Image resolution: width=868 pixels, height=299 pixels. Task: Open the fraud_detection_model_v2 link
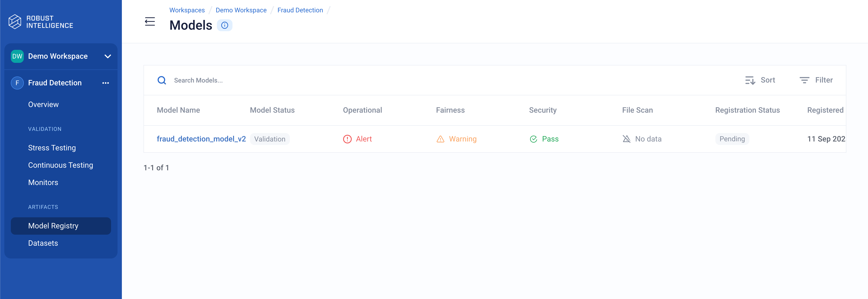201,139
